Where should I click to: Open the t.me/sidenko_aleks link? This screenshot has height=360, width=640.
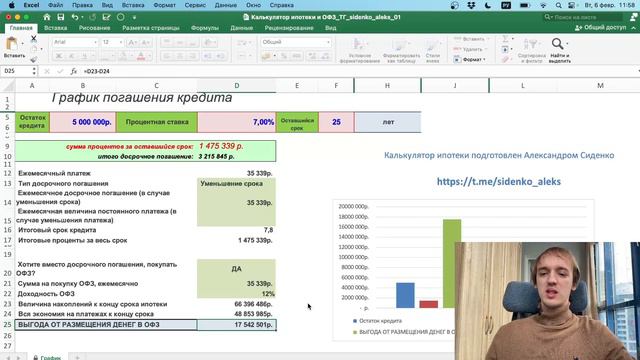pos(499,182)
